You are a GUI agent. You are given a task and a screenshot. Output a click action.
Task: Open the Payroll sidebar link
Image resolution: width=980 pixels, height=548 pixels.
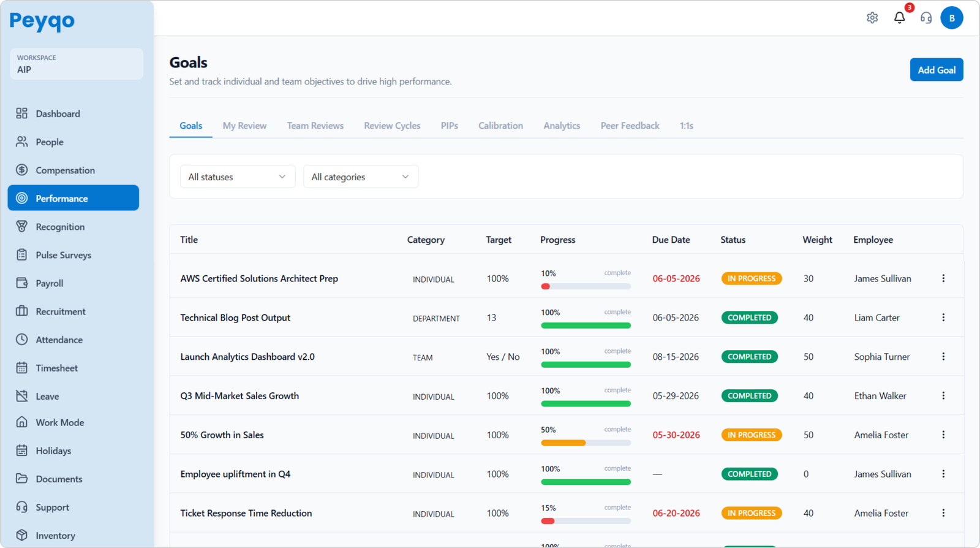click(x=73, y=283)
